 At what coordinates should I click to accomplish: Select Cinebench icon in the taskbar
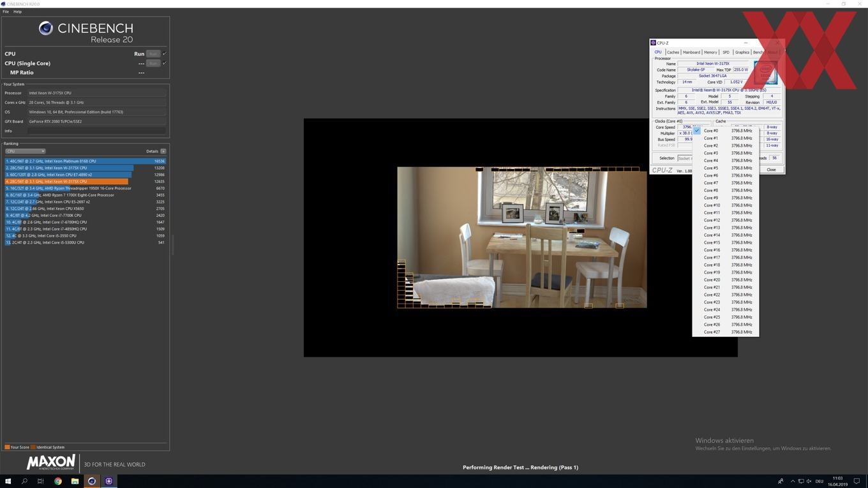click(92, 481)
